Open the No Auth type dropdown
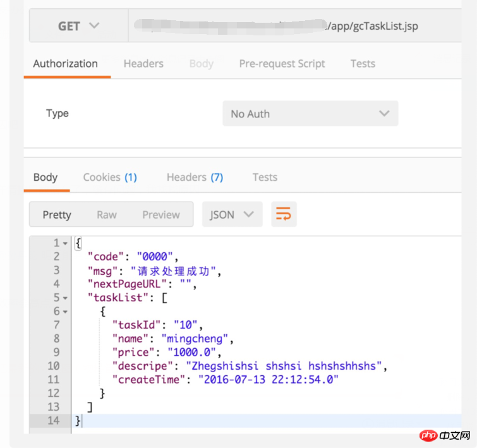 tap(310, 114)
